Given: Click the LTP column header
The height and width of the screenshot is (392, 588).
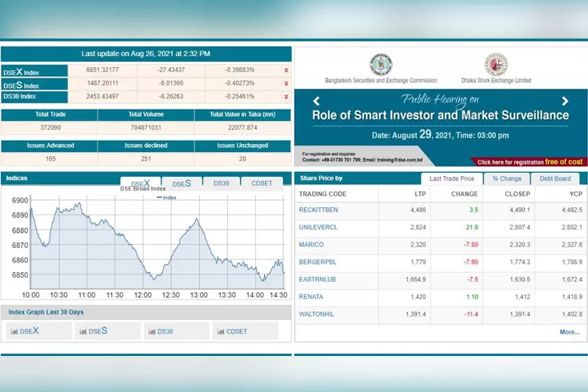Looking at the screenshot, I should click(420, 194).
